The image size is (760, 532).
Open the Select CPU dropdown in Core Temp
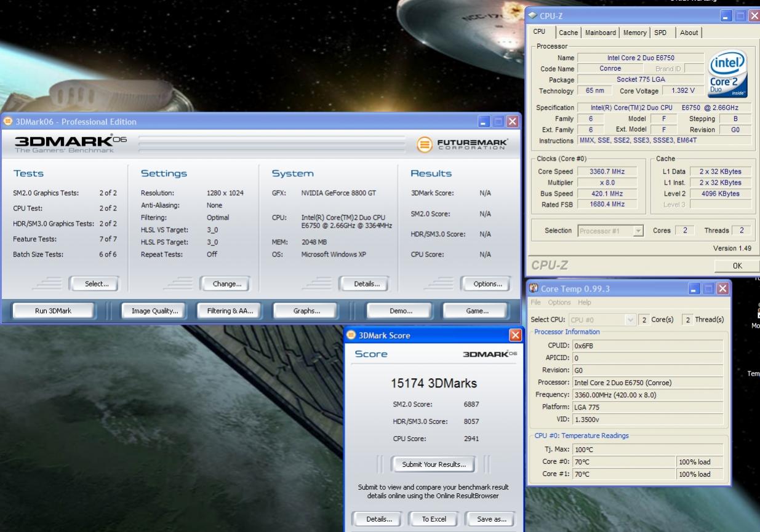[x=630, y=320]
